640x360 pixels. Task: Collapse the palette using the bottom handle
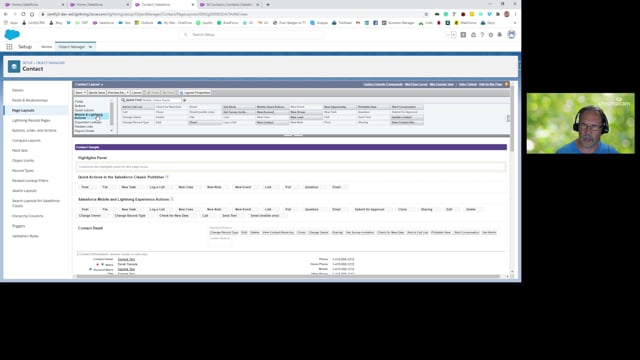293,136
